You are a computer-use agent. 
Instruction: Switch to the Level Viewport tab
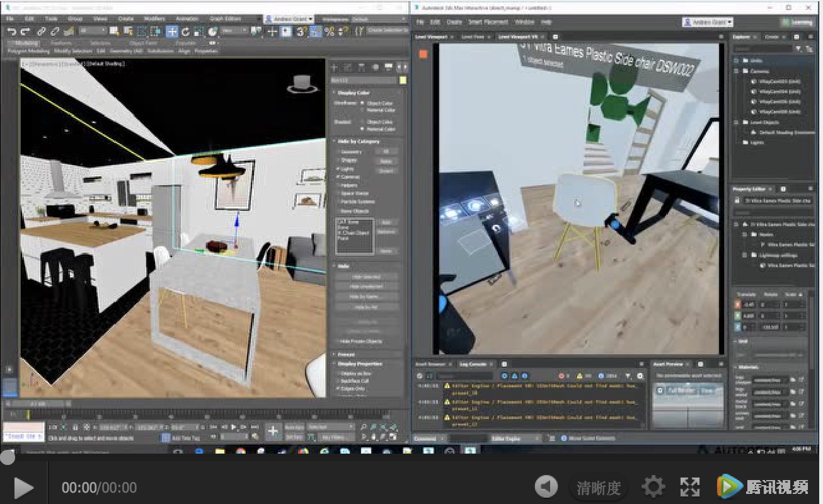pyautogui.click(x=431, y=37)
